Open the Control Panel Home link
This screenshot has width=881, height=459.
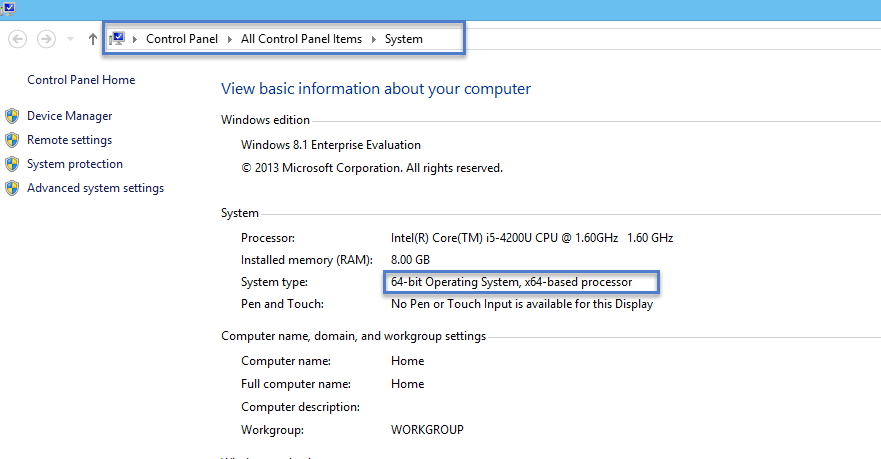click(81, 80)
